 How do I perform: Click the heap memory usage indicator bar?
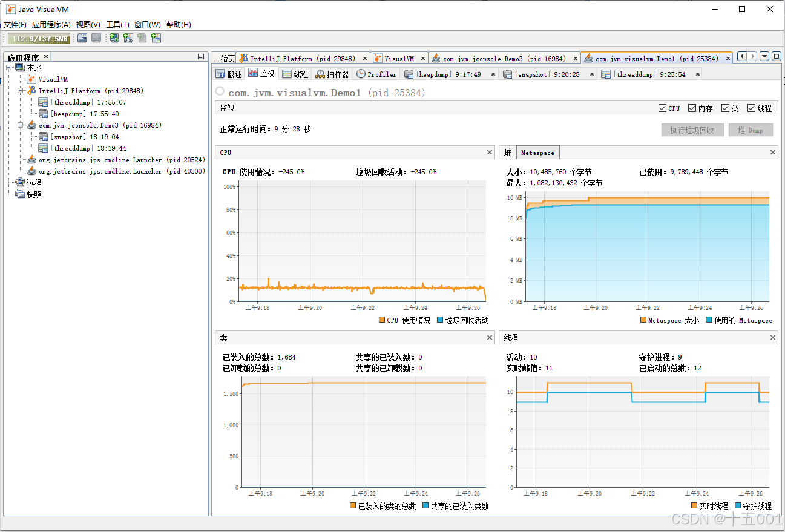coord(38,38)
